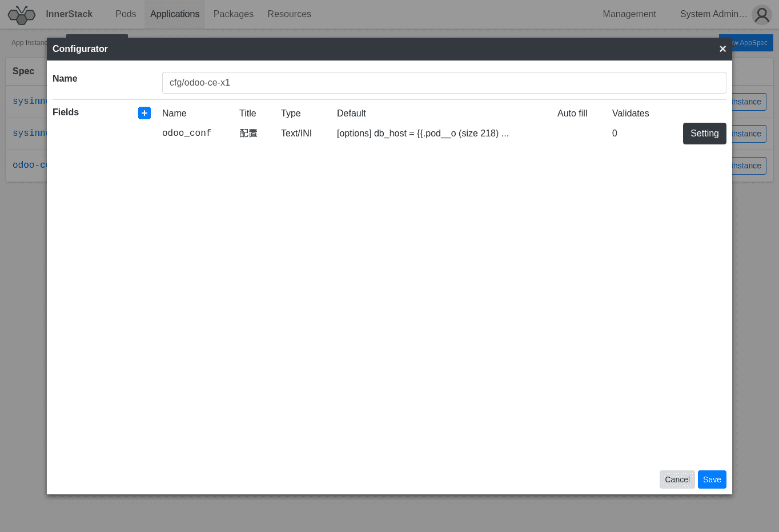Click the InnerStack hexagon logo
Viewport: 779px width, 532px height.
tap(22, 15)
